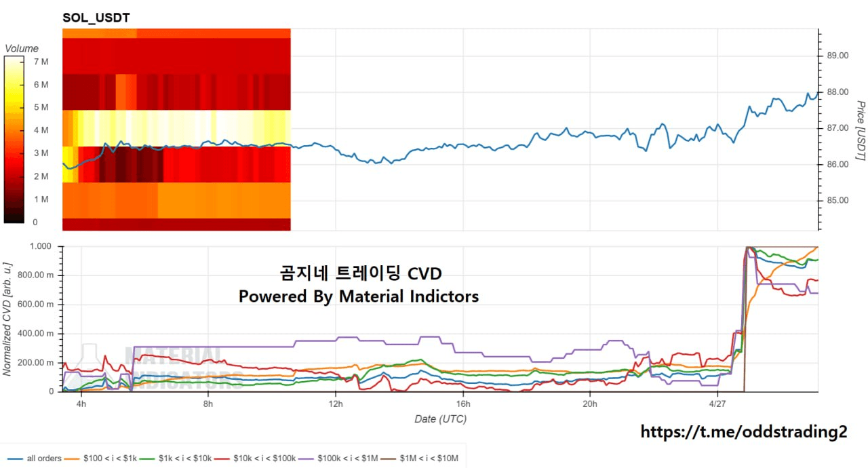Click the '88.00' price tick

(838, 92)
